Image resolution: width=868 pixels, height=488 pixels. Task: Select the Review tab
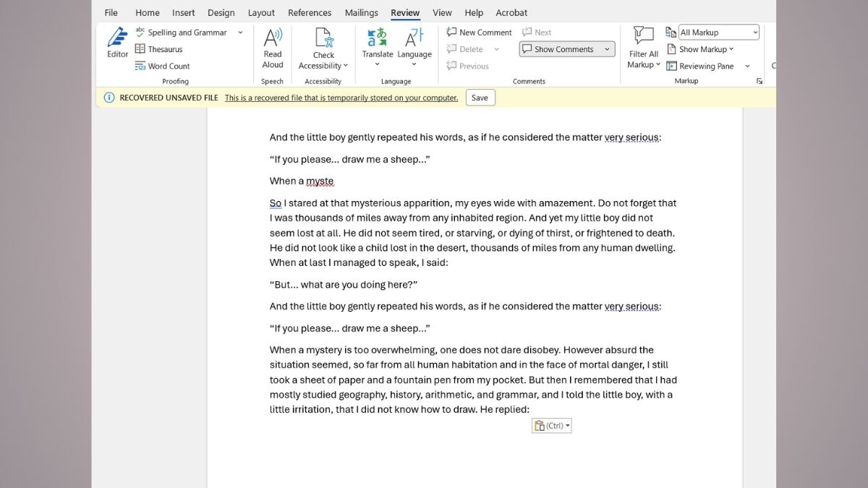(x=405, y=12)
